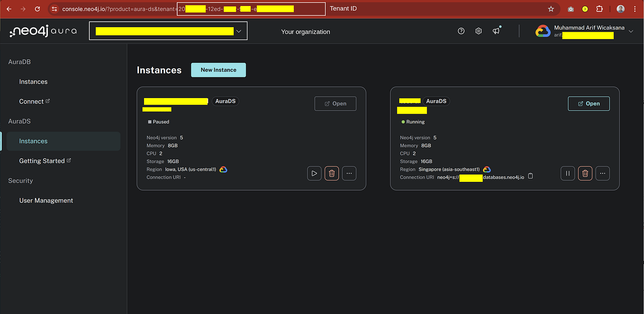Click the browser forward arrow
Viewport: 644px width, 314px height.
(23, 9)
